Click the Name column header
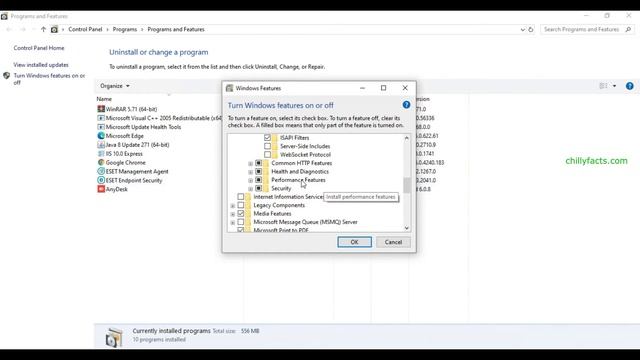 104,99
